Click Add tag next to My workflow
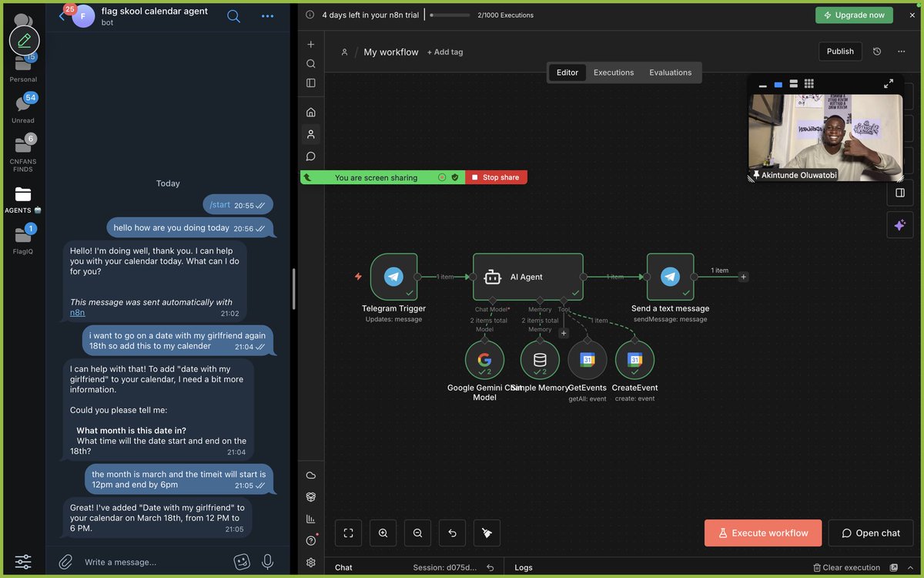 pos(445,52)
